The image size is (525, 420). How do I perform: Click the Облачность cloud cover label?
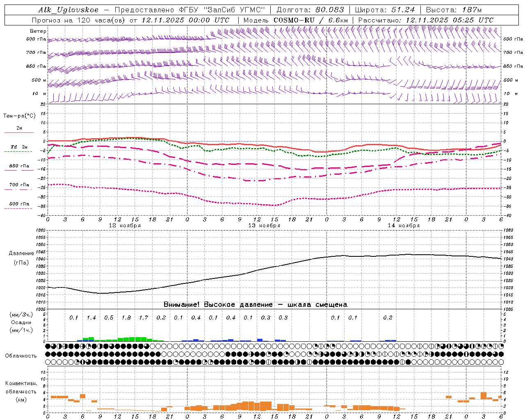(21, 356)
